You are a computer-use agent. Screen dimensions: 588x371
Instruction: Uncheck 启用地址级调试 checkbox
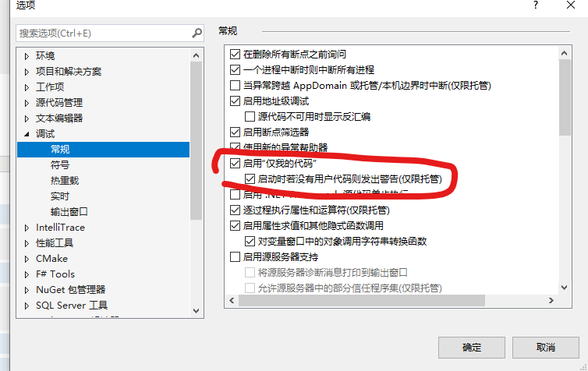(236, 101)
